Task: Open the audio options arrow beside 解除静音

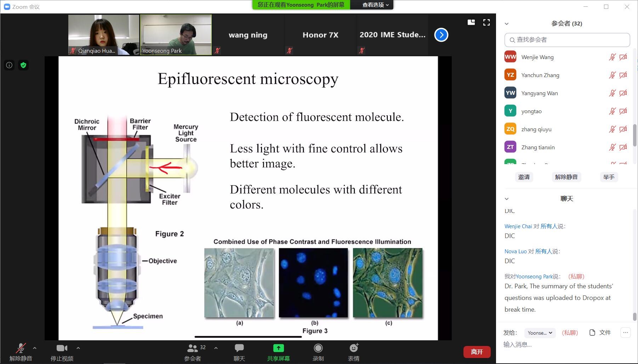Action: coord(35,348)
